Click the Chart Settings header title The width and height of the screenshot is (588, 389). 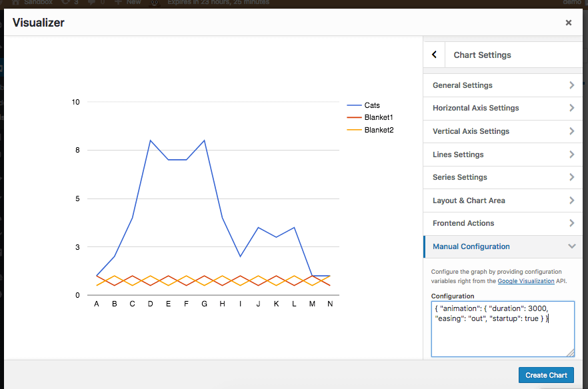(x=482, y=55)
